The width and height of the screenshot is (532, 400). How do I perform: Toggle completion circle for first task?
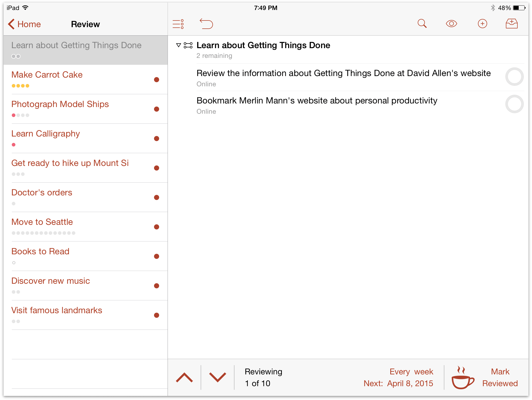point(514,77)
